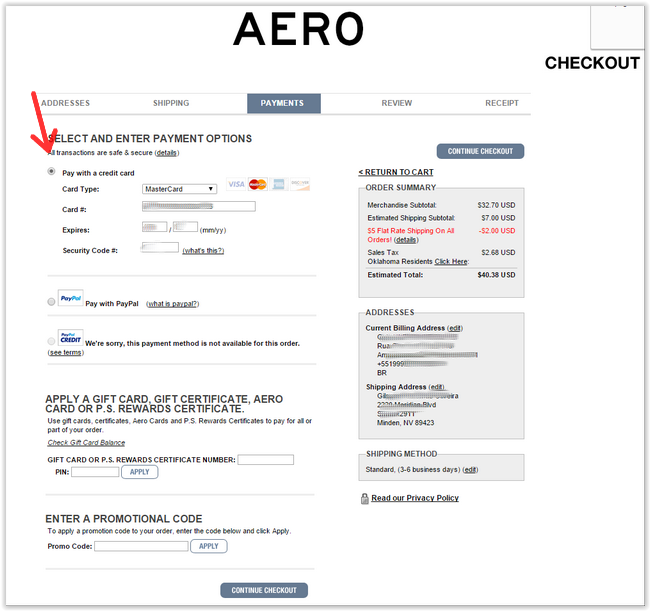Open Read our Privacy Policy link
This screenshot has height=611, width=650.
(x=415, y=498)
